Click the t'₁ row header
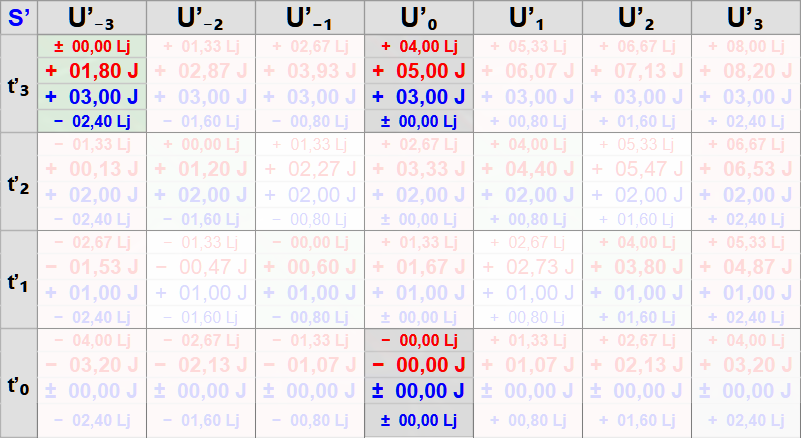Viewport: 801px width, 438px height. point(19,280)
